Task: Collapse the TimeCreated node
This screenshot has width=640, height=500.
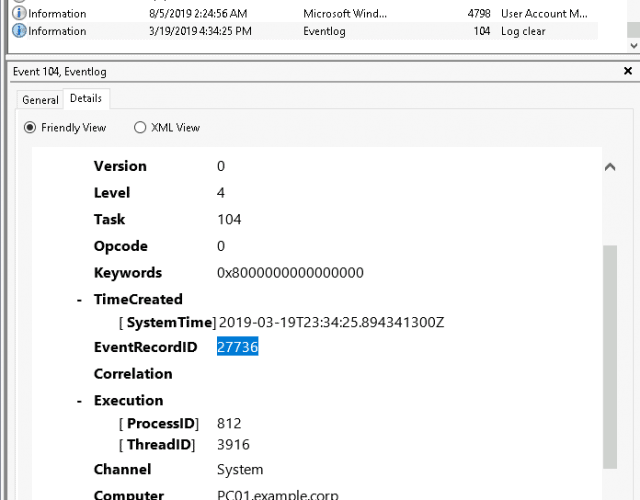Action: point(80,300)
